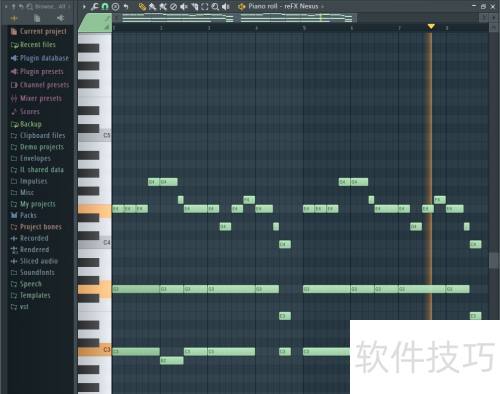Open the Plugin database entry

(40, 58)
